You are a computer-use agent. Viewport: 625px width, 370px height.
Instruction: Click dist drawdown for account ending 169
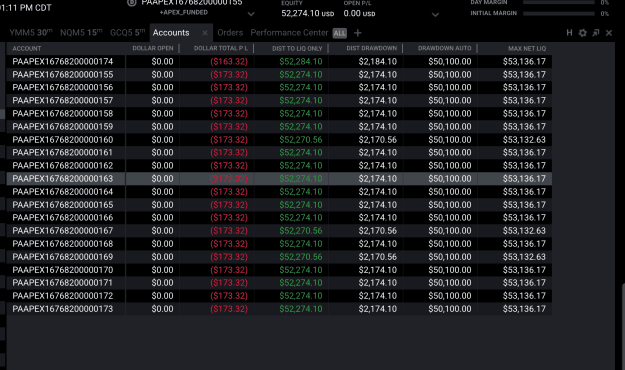point(377,257)
